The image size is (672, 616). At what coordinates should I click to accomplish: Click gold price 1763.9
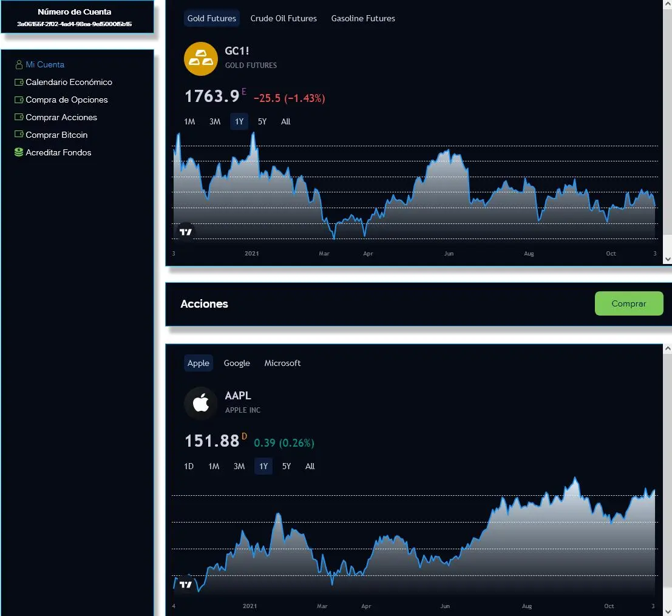click(x=212, y=96)
